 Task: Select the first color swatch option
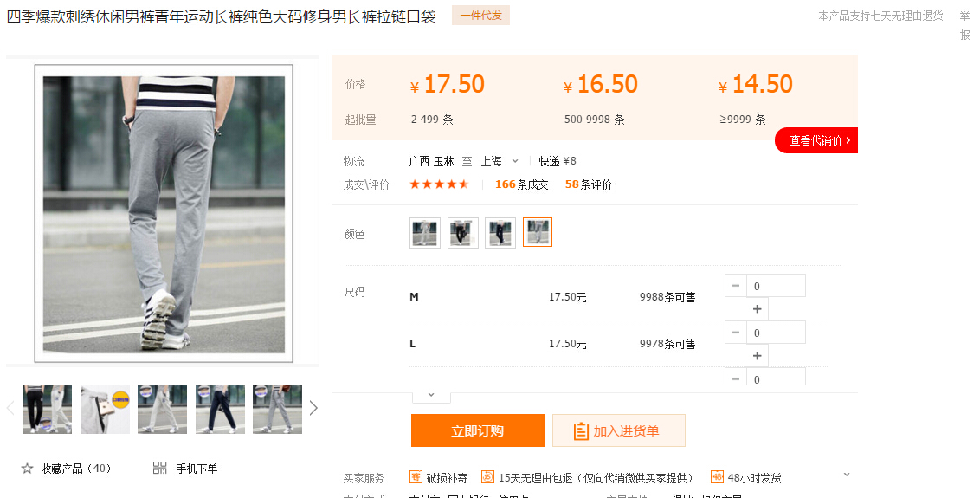(424, 232)
